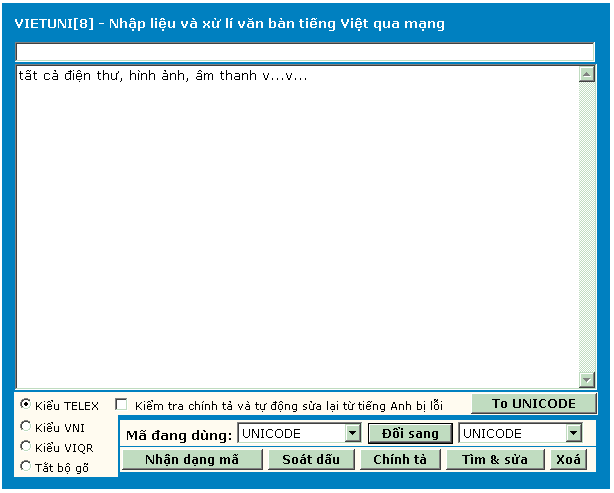Clear text with the Xoá button
Screen dimensions: 614x493
(568, 460)
